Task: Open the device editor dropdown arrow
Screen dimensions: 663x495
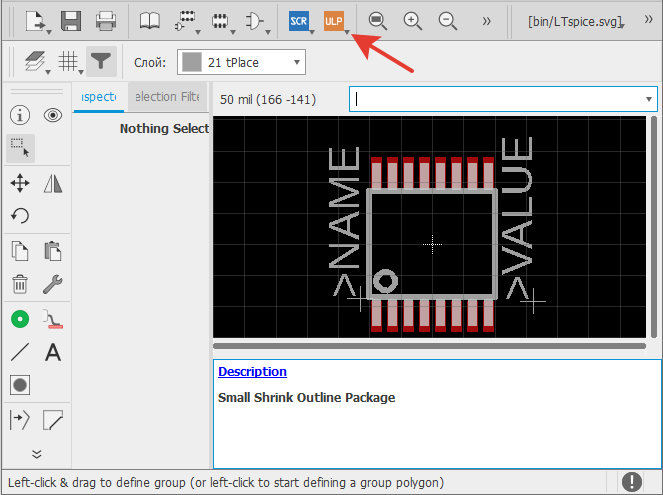Action: (197, 32)
